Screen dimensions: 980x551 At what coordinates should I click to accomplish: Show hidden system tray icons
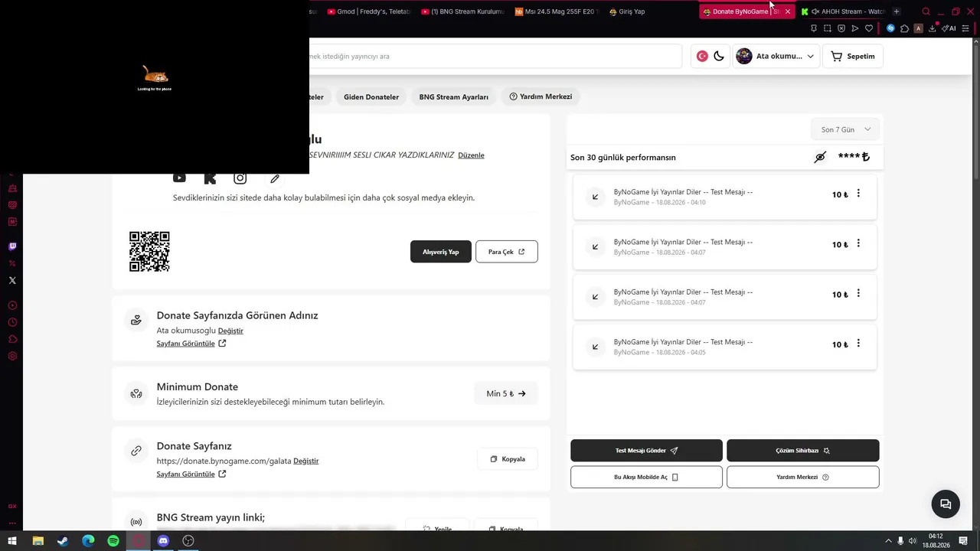[x=889, y=541]
